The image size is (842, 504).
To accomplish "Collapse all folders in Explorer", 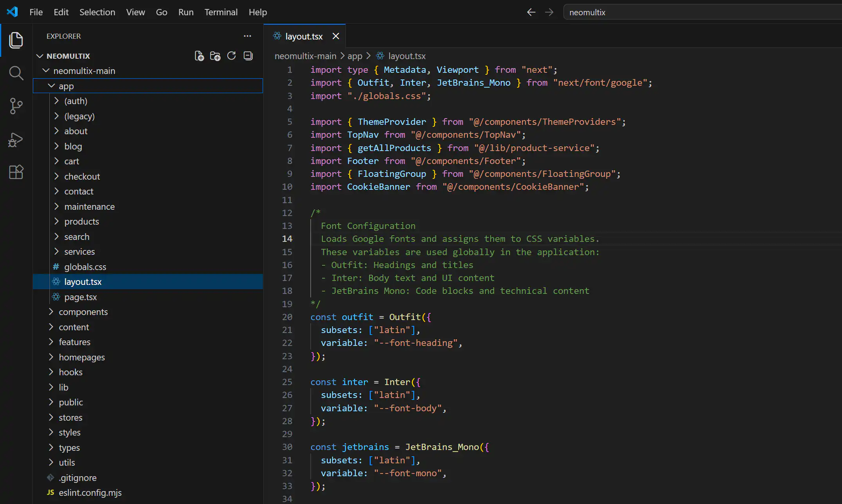I will click(x=248, y=56).
